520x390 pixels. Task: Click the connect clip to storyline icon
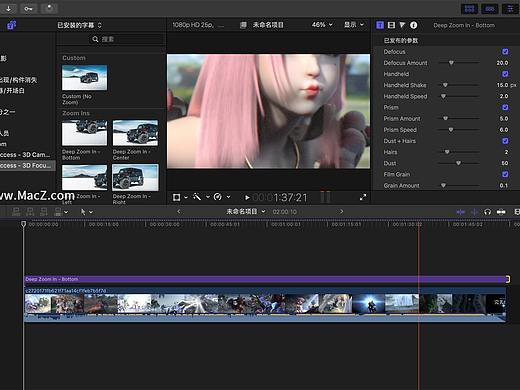pyautogui.click(x=16, y=212)
